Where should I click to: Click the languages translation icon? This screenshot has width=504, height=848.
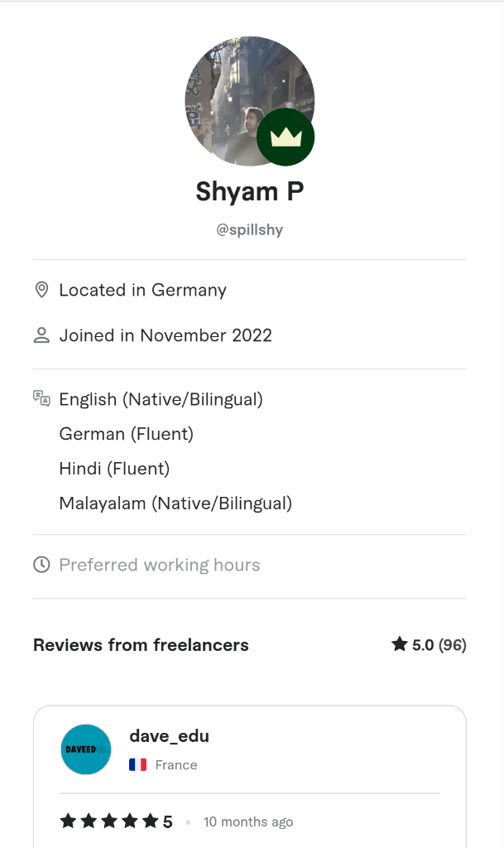point(41,397)
